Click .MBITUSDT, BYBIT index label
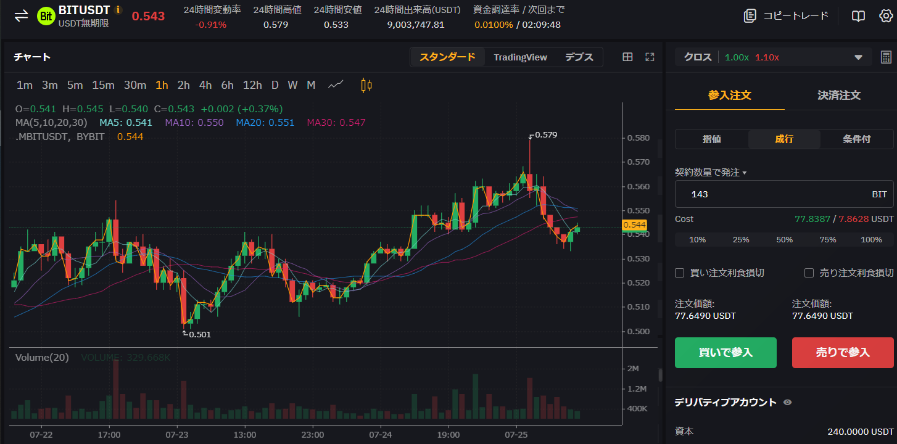The width and height of the screenshot is (897, 444). click(60, 136)
